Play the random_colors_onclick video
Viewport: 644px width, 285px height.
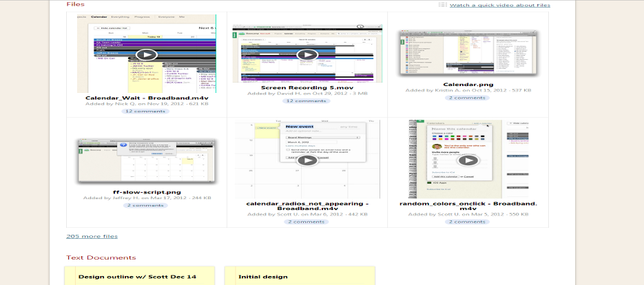tap(468, 160)
